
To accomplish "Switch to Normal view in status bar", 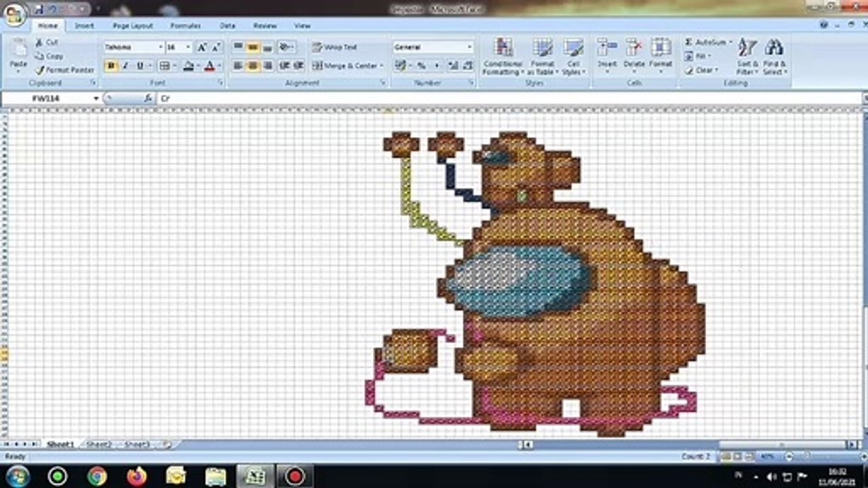I will [726, 457].
